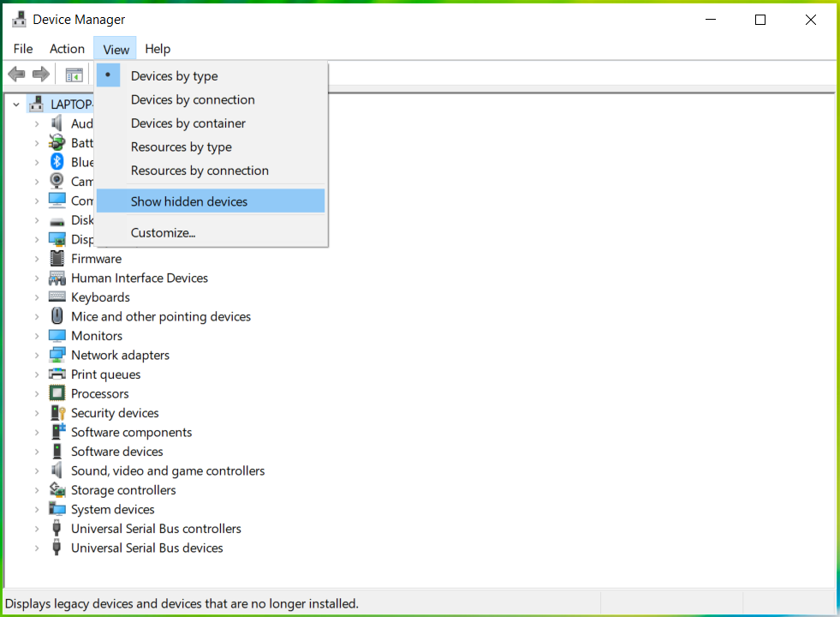This screenshot has width=840, height=617.
Task: Choose Resources by type view
Action: [211, 147]
